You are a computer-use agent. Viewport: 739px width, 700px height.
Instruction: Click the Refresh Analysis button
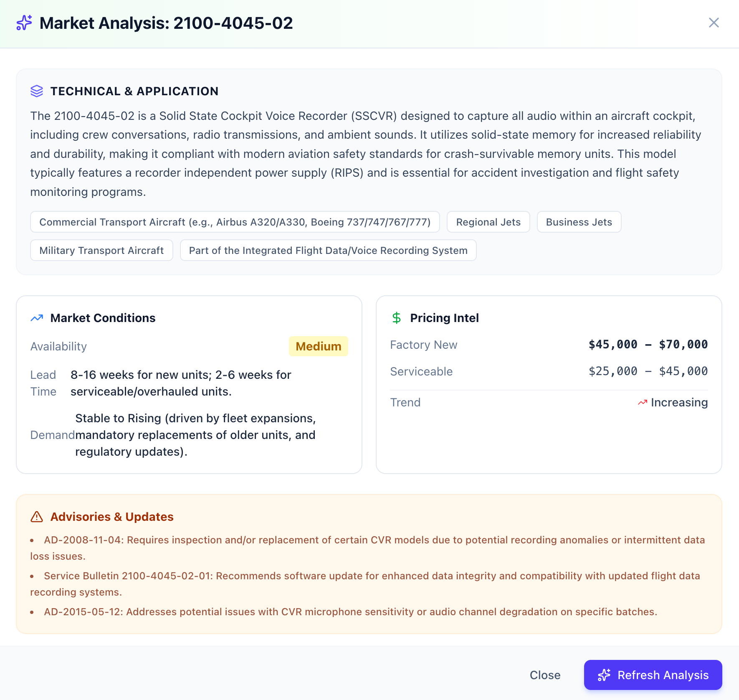pyautogui.click(x=653, y=675)
